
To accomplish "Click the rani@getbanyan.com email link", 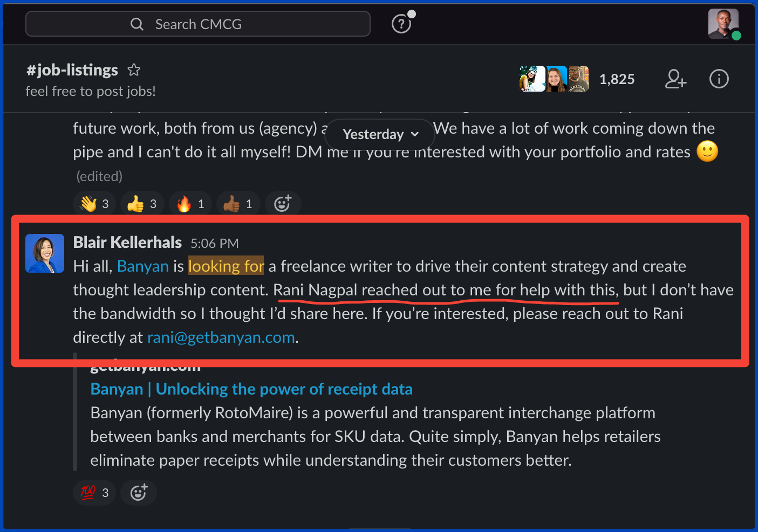I will click(x=221, y=337).
